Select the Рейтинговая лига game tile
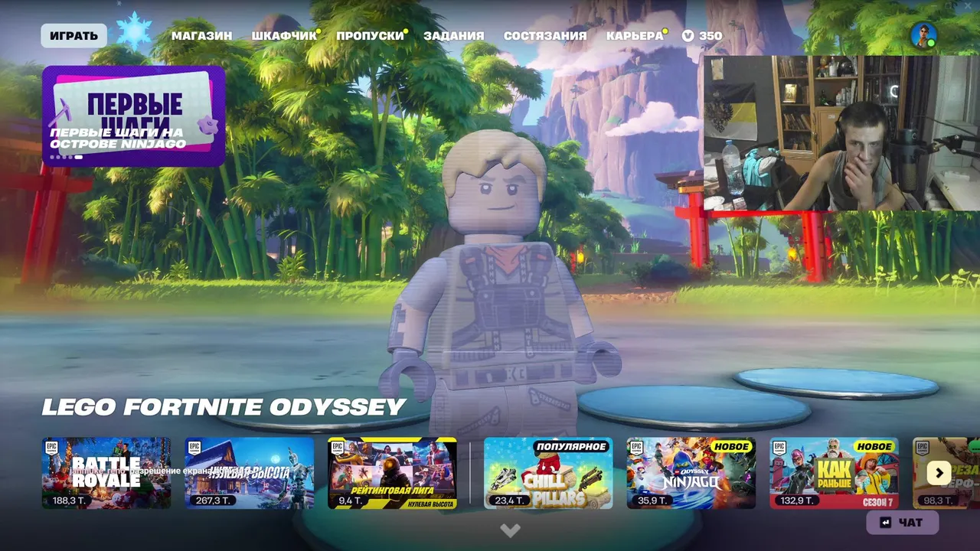This screenshot has height=551, width=980. pyautogui.click(x=392, y=473)
